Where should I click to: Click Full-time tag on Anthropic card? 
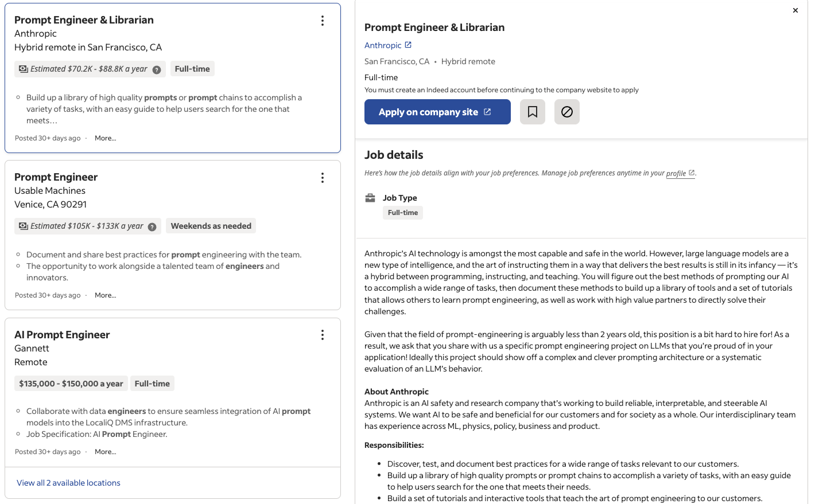(x=192, y=69)
